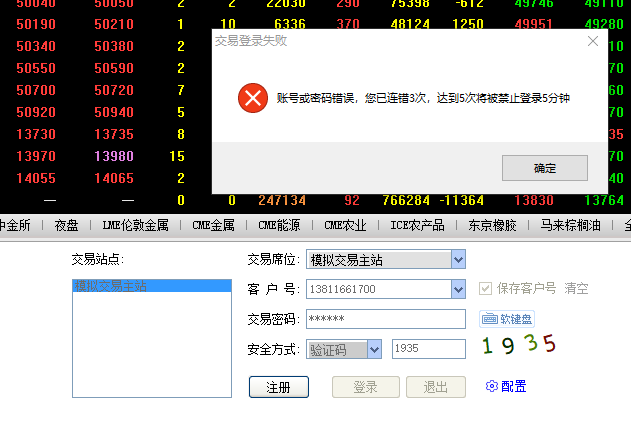
Task: Click the quote cell 50380
Action: coord(114,46)
